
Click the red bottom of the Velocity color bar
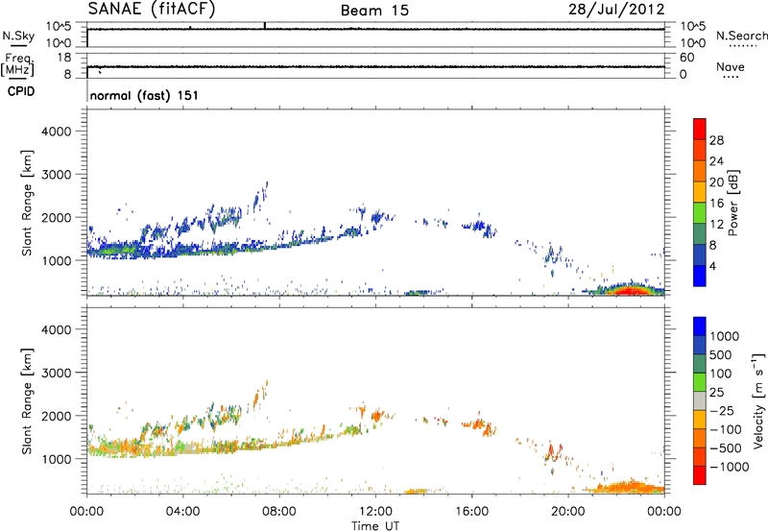tap(700, 475)
